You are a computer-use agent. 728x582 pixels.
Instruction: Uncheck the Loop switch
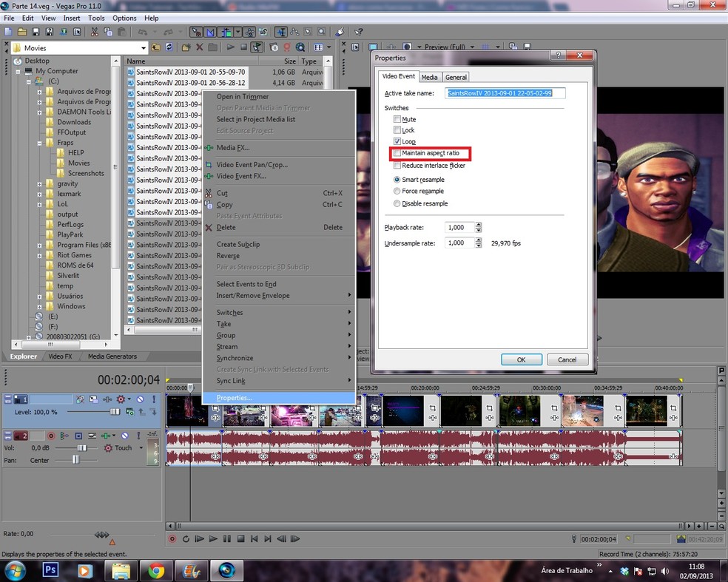(397, 141)
